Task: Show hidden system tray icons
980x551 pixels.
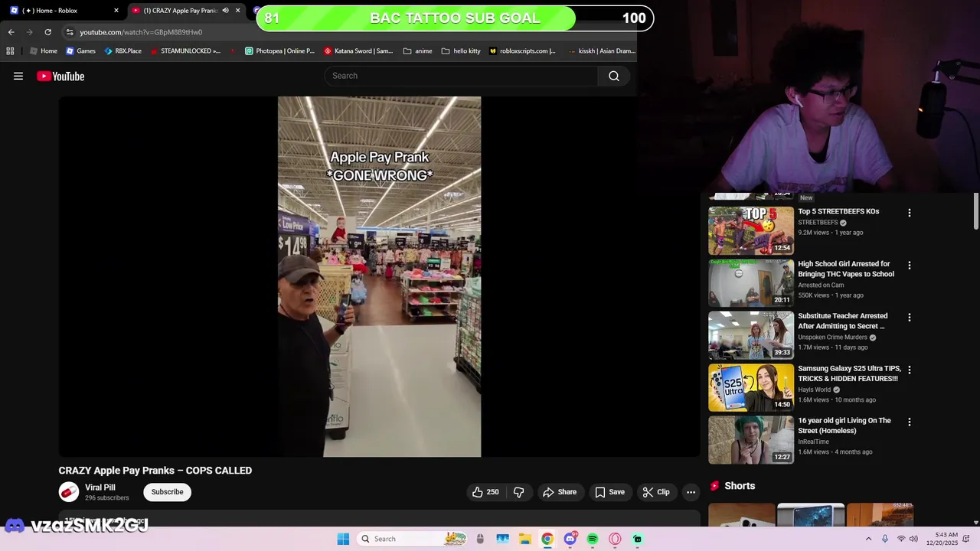Action: [x=868, y=539]
